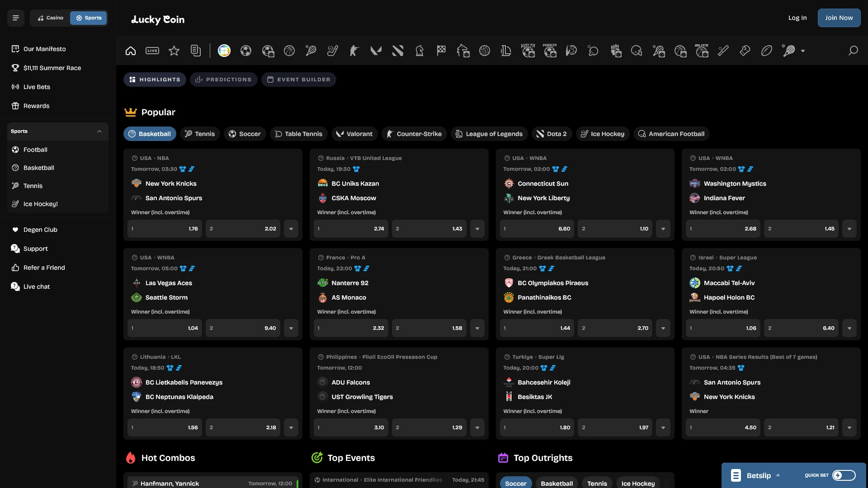Toggle the hamburger sidebar menu button
The image size is (868, 488).
coord(16,18)
